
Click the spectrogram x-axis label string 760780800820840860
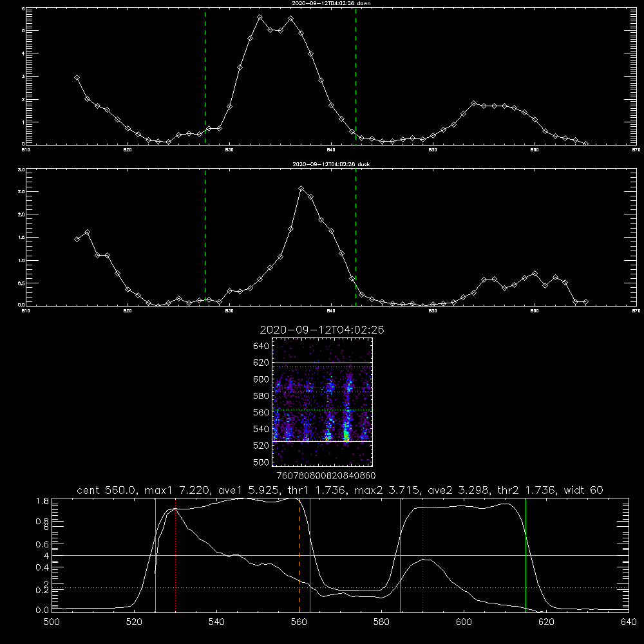(326, 476)
